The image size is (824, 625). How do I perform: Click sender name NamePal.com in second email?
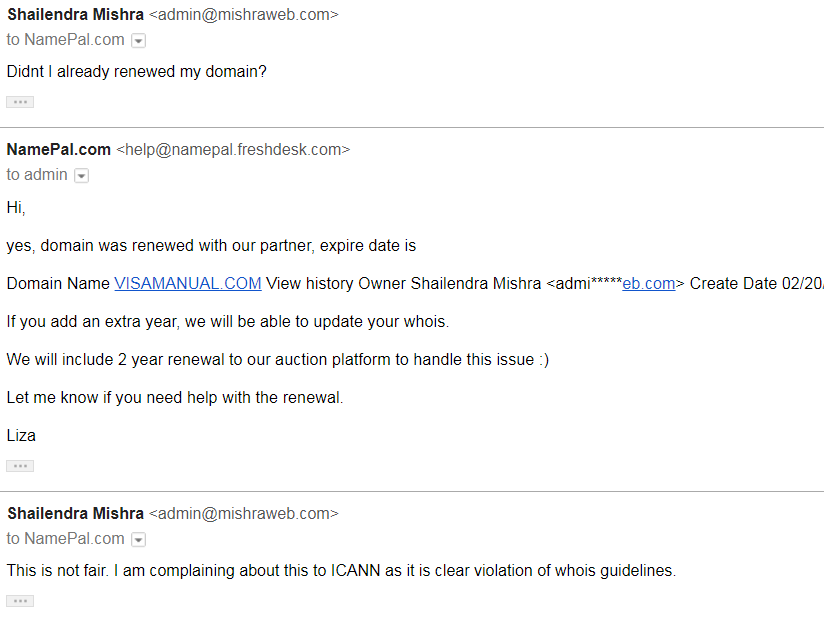click(59, 149)
